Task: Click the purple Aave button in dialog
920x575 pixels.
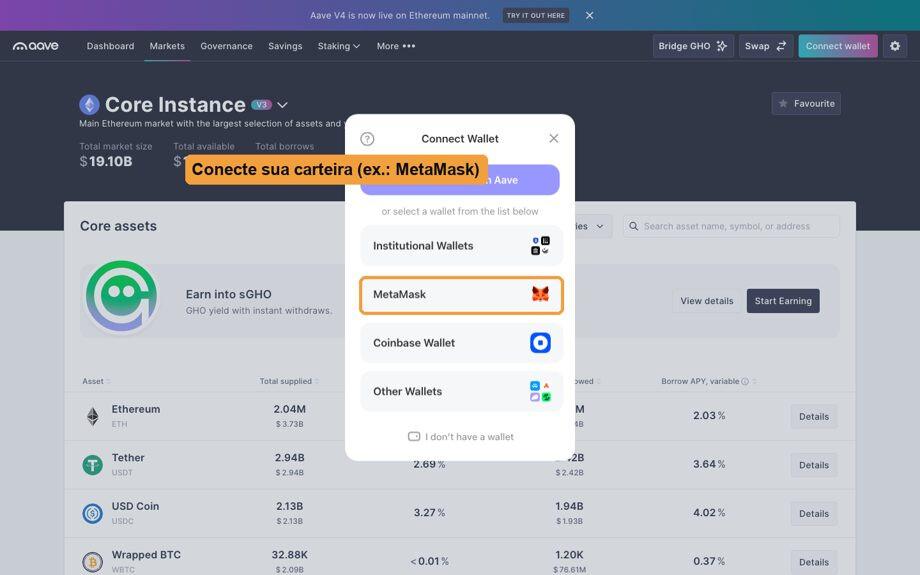Action: (460, 180)
